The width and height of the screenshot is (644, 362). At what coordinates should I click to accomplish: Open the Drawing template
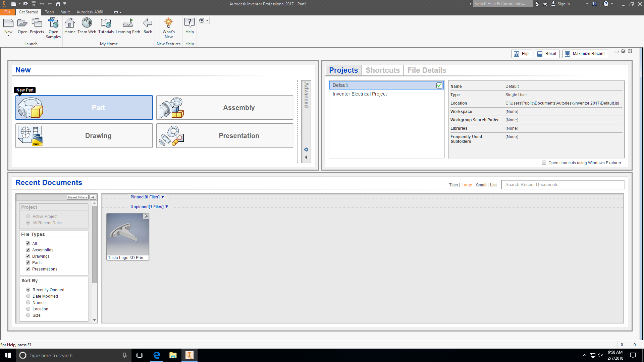pos(84,136)
